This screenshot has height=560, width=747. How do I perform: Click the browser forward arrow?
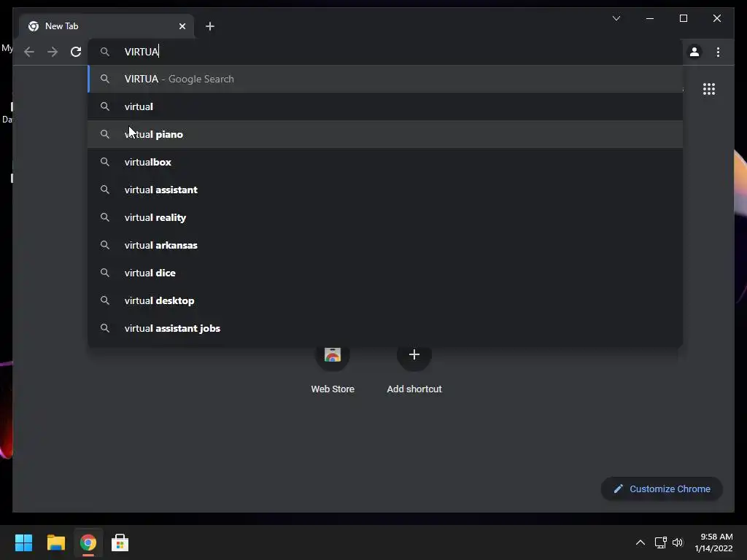[53, 52]
